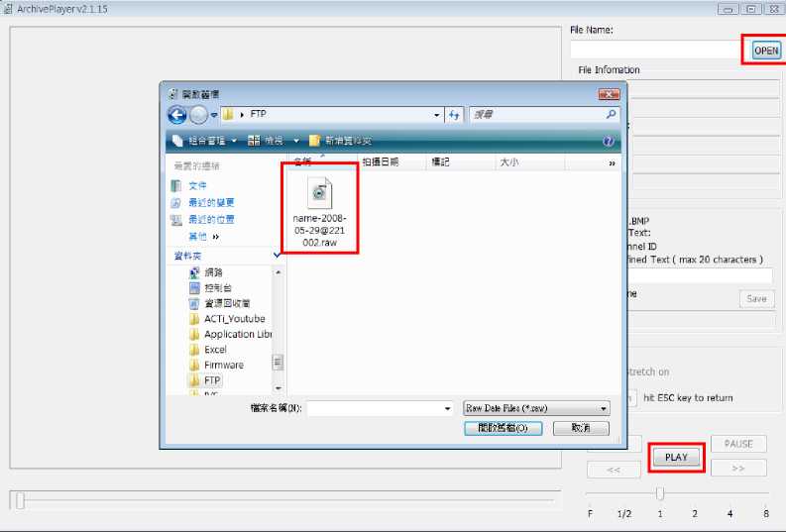Open the views menu in dialog toolbar
Screen dimensions: 786x532
[x=273, y=141]
